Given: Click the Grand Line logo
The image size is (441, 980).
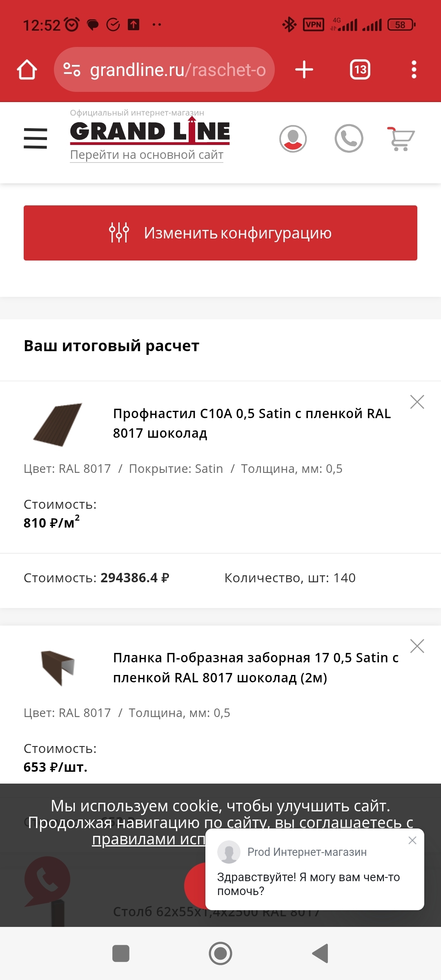Looking at the screenshot, I should click(x=150, y=131).
